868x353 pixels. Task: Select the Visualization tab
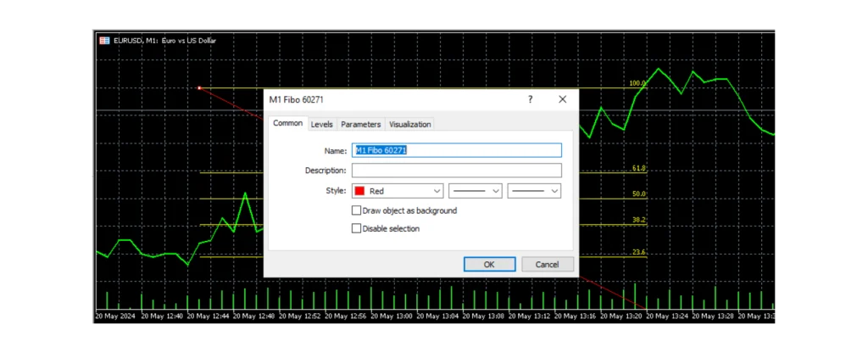[x=409, y=124]
